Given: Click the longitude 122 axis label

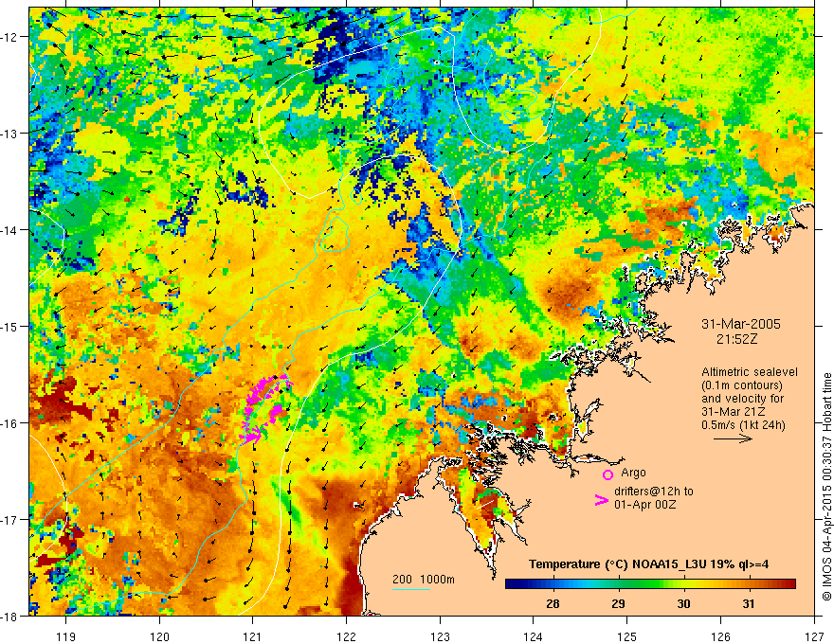Looking at the screenshot, I should [x=346, y=636].
